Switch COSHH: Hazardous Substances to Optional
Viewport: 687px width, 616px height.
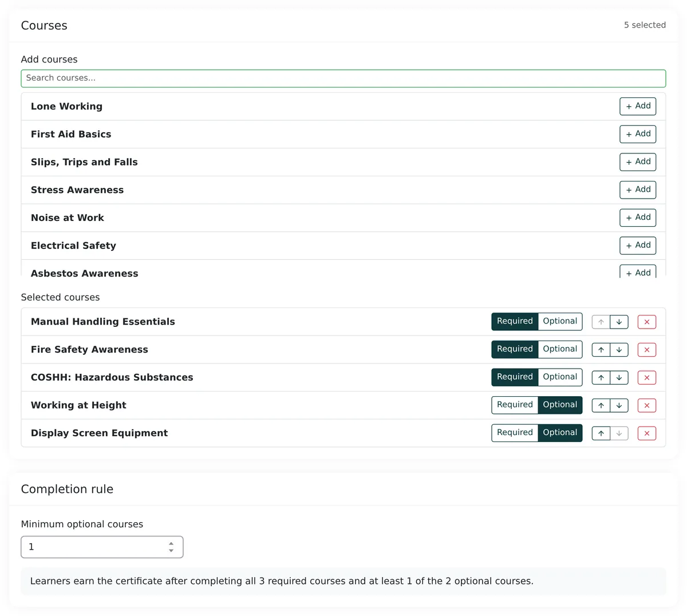(x=560, y=377)
